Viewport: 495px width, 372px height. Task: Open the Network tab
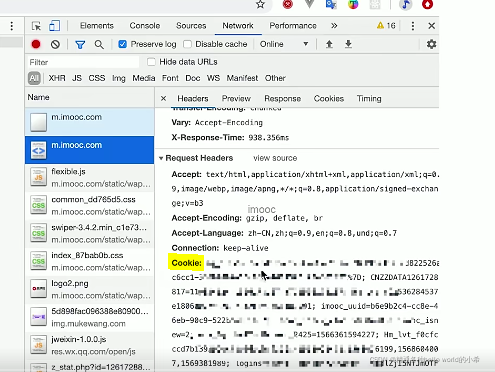(238, 26)
